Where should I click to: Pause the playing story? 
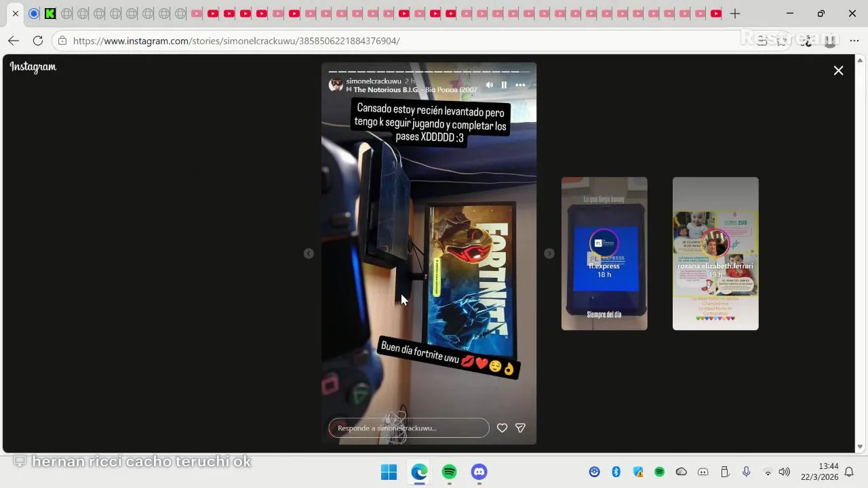point(504,85)
